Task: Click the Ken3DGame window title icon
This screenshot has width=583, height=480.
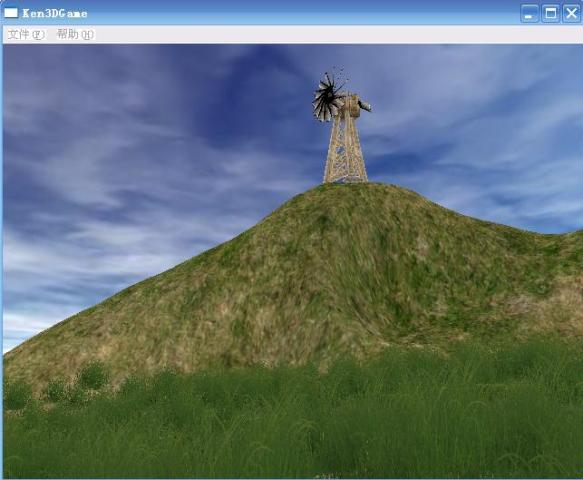Action: point(11,13)
